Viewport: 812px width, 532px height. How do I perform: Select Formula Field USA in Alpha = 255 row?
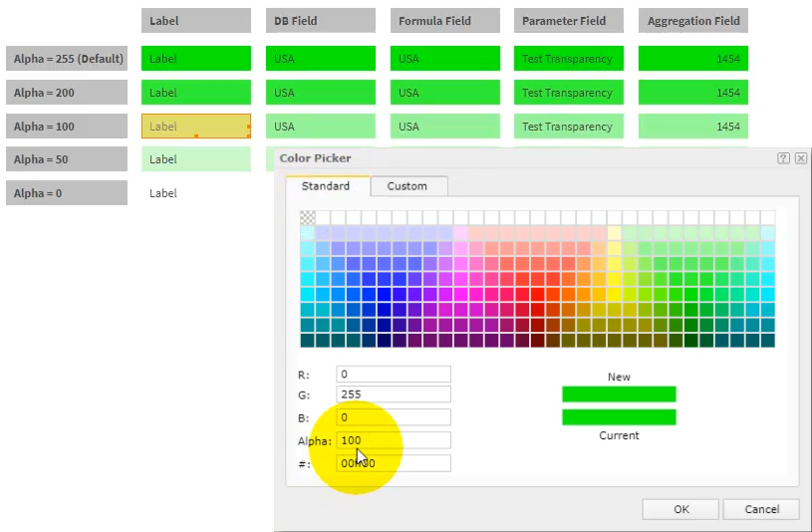[x=445, y=59]
